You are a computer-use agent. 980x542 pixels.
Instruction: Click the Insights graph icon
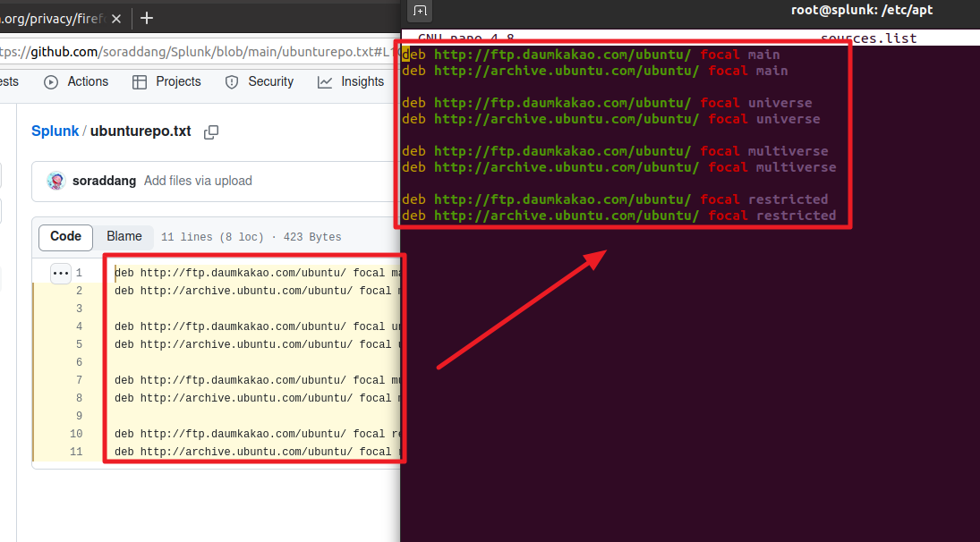coord(324,82)
